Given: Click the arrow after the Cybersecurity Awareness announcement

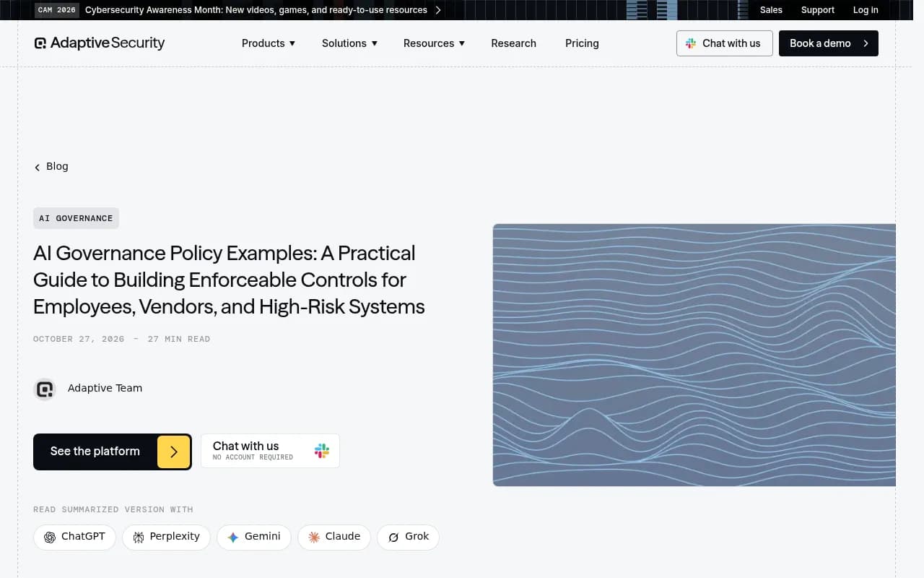Looking at the screenshot, I should 438,10.
